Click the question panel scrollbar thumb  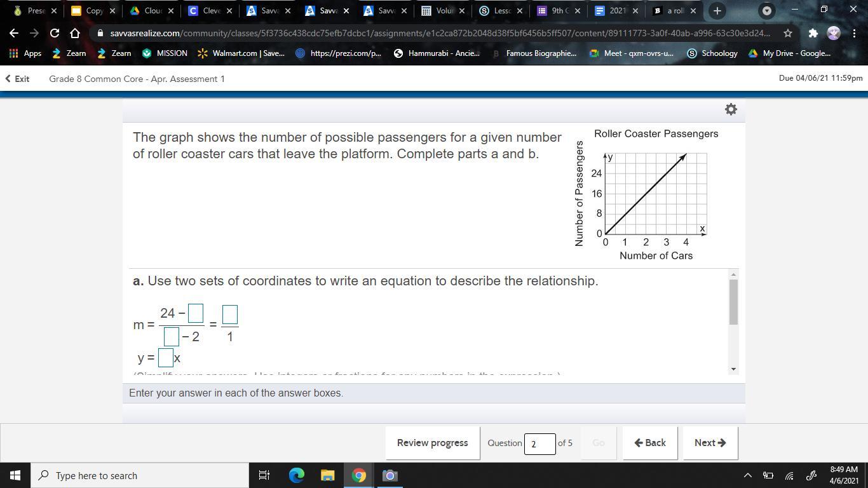[x=733, y=302]
